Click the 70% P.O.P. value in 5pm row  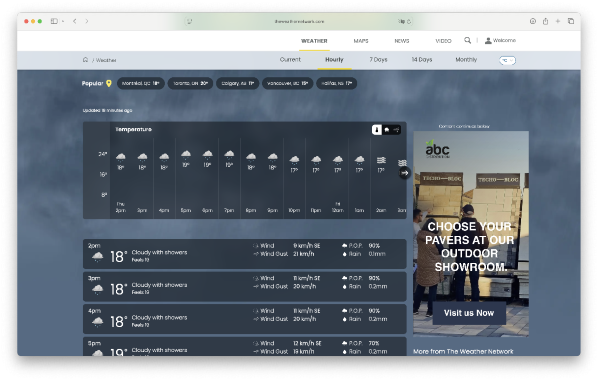point(374,344)
